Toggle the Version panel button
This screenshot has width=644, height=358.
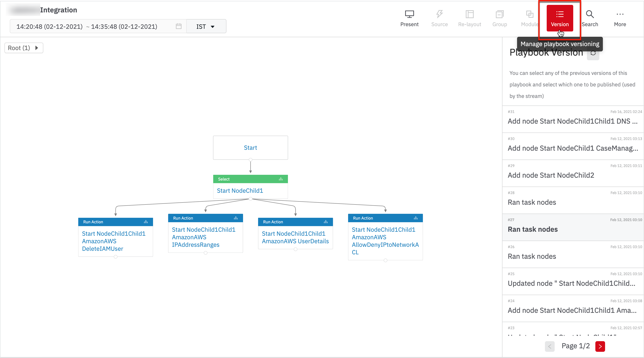click(560, 18)
